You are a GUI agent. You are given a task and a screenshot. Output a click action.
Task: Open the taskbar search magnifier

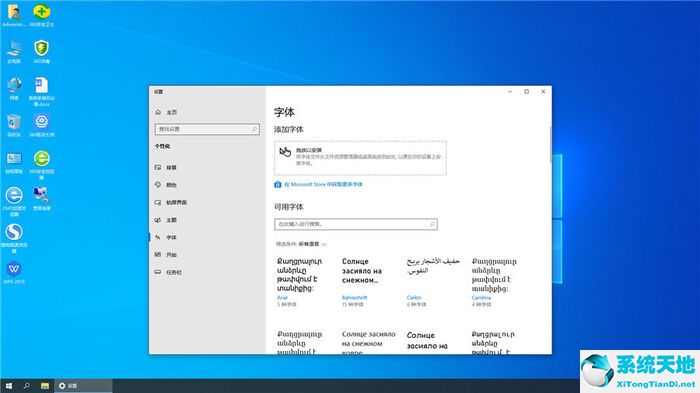[x=26, y=386]
